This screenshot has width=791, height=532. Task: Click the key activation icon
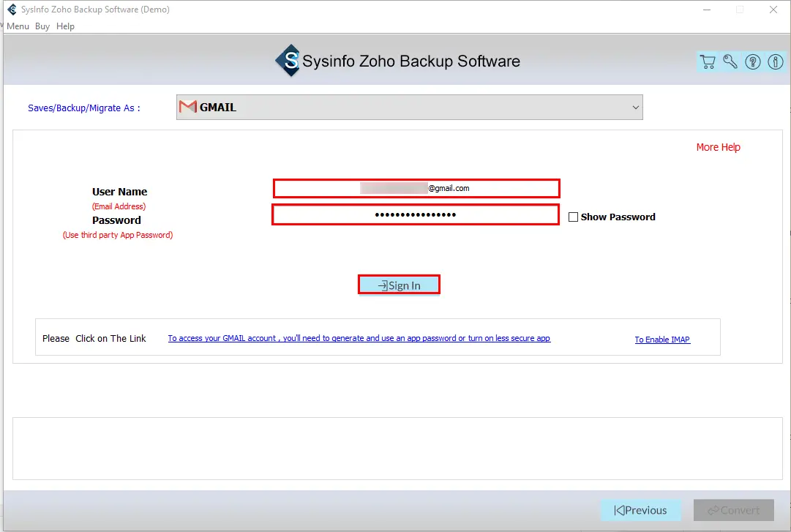(730, 61)
